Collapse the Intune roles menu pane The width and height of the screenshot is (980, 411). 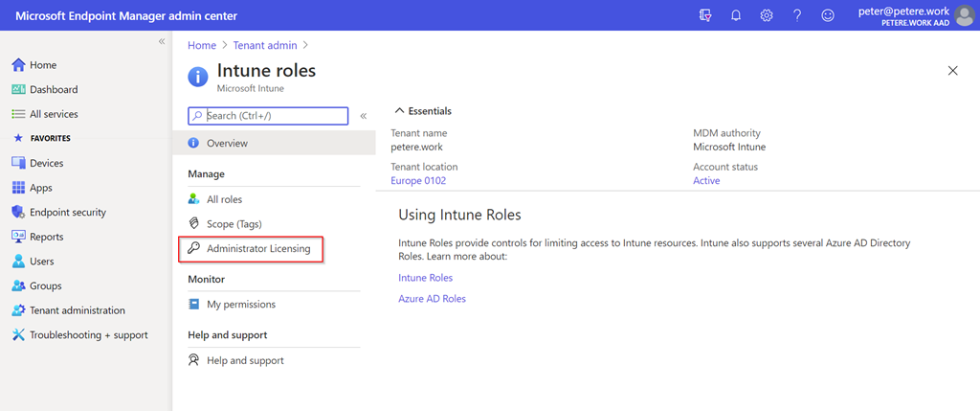pos(364,116)
